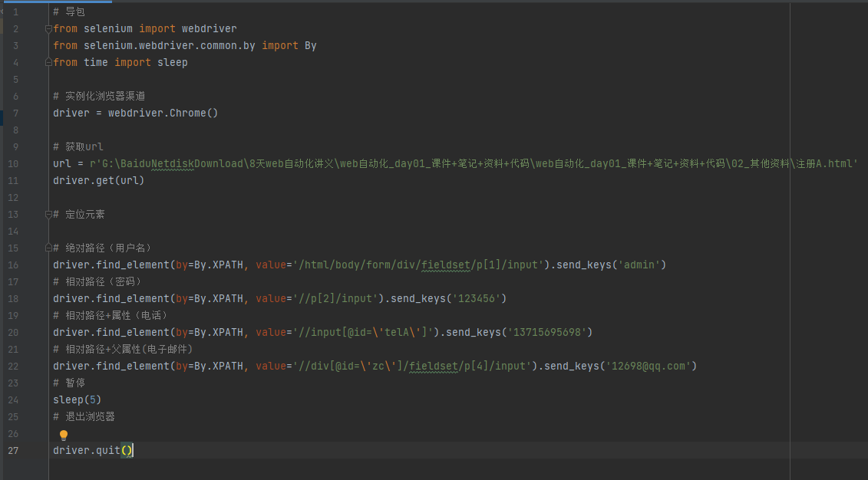Collapse the import block fold marker on line 2

(x=48, y=29)
